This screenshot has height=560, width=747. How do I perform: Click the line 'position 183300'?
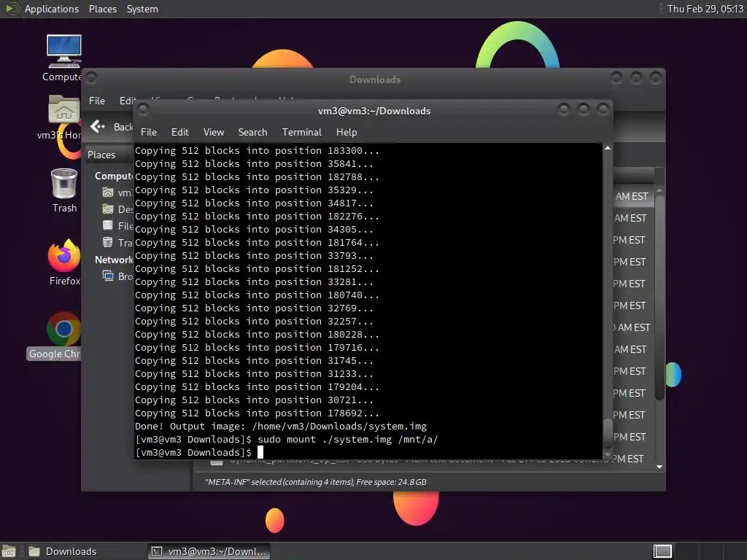257,150
